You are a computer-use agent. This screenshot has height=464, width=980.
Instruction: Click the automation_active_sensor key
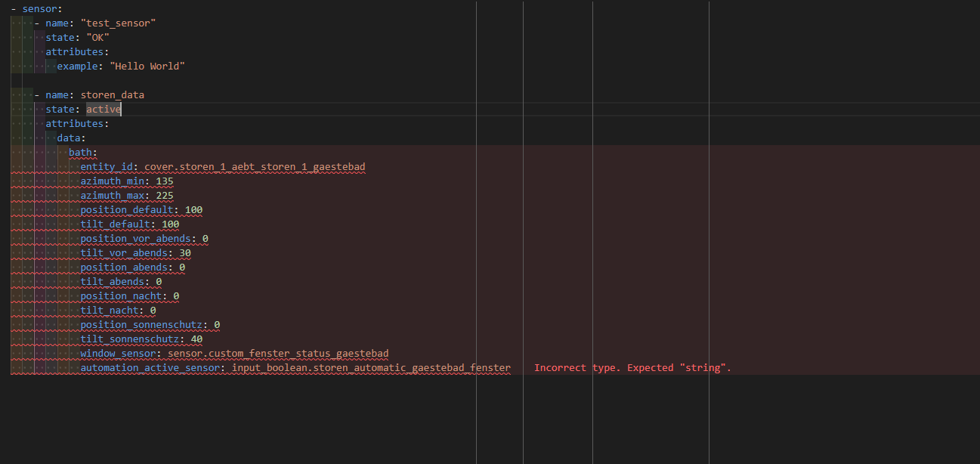coord(150,368)
